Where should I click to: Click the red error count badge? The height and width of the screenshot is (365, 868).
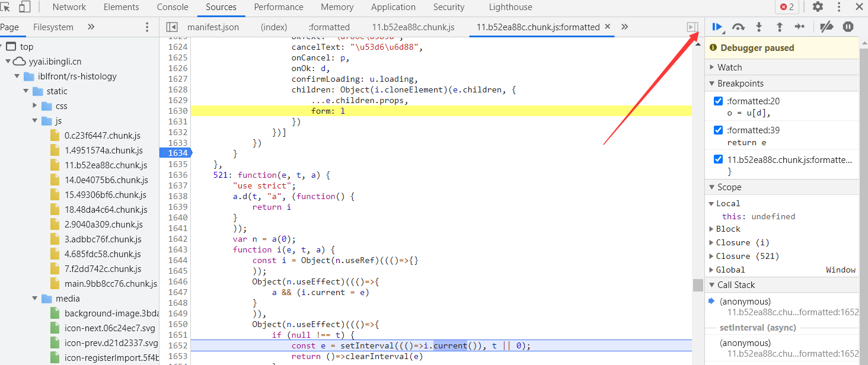coord(787,7)
